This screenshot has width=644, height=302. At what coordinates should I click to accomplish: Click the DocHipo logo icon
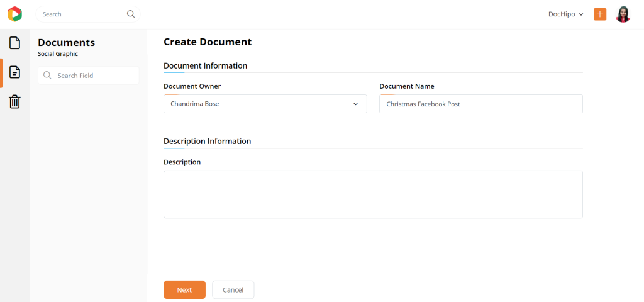point(14,14)
